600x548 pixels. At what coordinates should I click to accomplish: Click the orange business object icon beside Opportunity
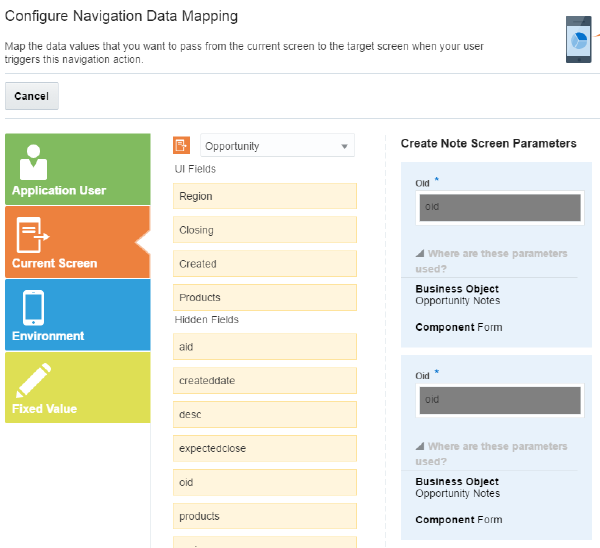[x=181, y=146]
